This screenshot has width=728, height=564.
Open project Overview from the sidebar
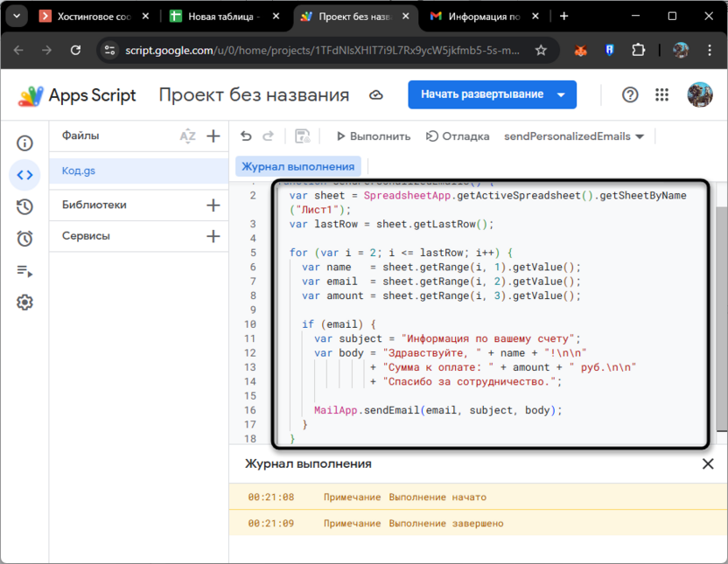tap(24, 143)
